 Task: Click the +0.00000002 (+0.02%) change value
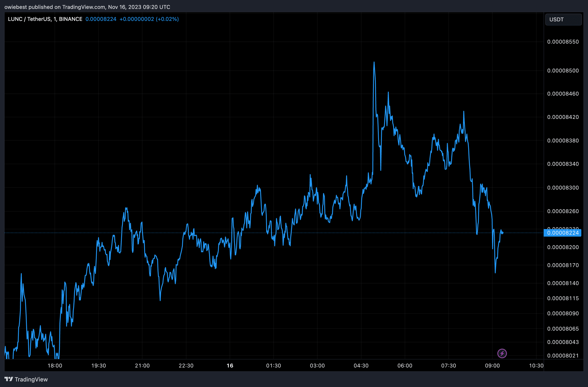click(x=149, y=19)
